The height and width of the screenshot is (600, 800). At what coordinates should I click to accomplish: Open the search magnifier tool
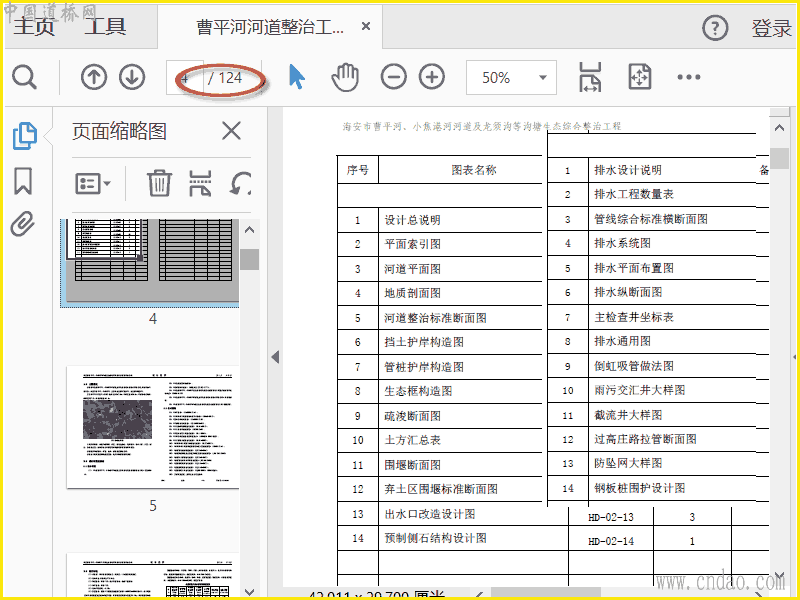click(x=24, y=78)
